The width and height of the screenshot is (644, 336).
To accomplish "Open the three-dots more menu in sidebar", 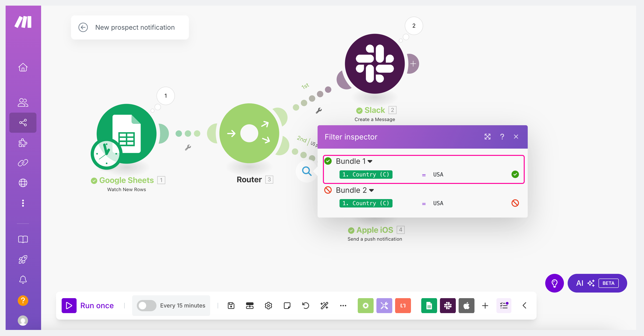I will pyautogui.click(x=23, y=203).
